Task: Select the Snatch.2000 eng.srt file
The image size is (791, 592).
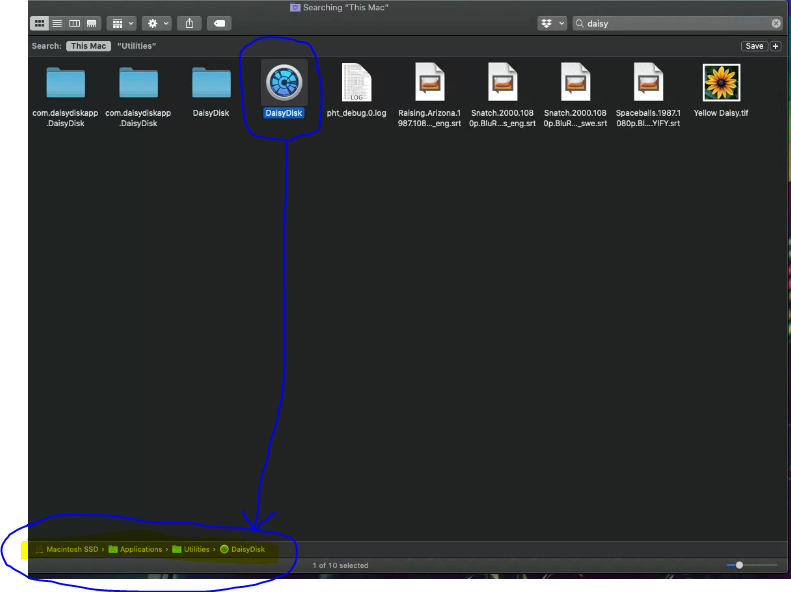Action: (502, 82)
